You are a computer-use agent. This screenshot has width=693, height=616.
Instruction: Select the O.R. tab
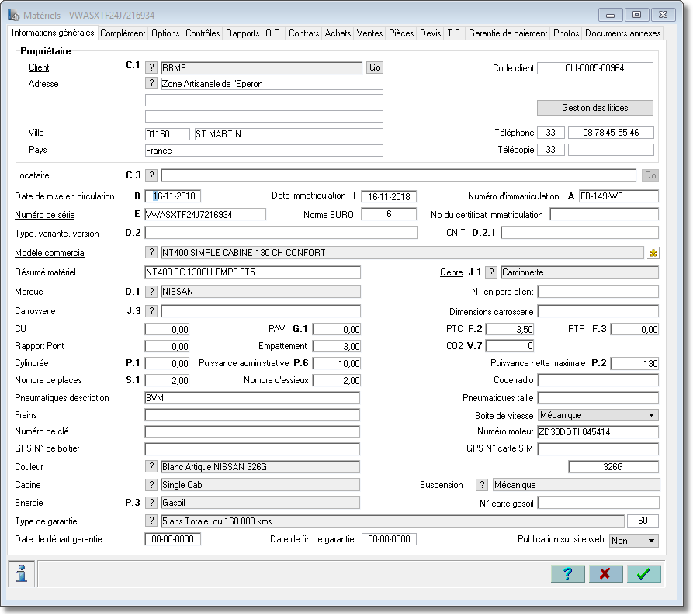tap(274, 33)
